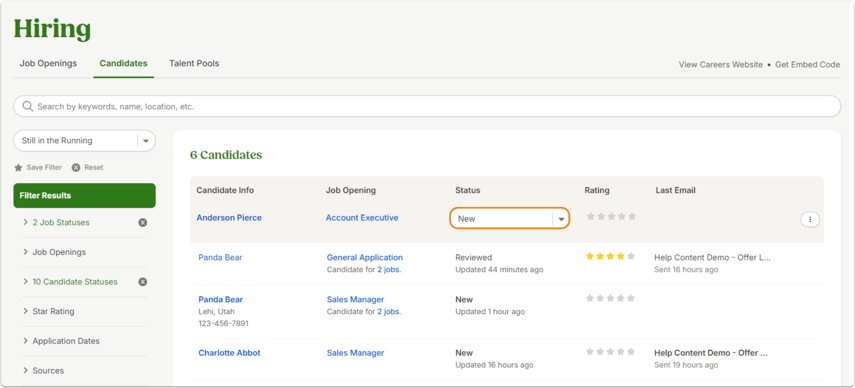
Task: Click Charlotte Abbot's Help Content Demo email
Action: [x=711, y=353]
